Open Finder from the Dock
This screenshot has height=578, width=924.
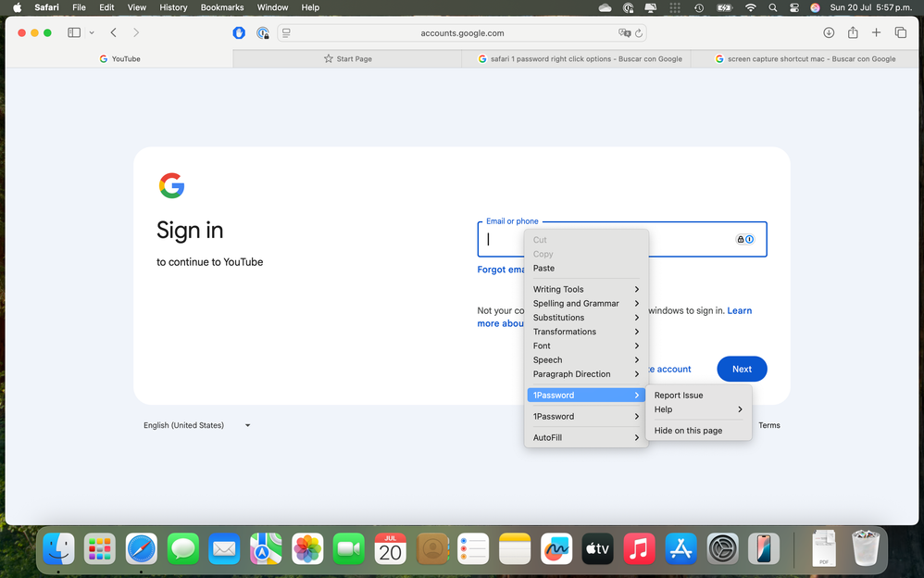(58, 549)
